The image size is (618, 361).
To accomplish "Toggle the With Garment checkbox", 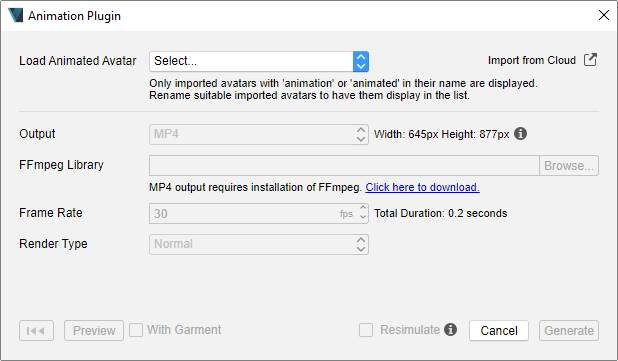I will [x=136, y=330].
